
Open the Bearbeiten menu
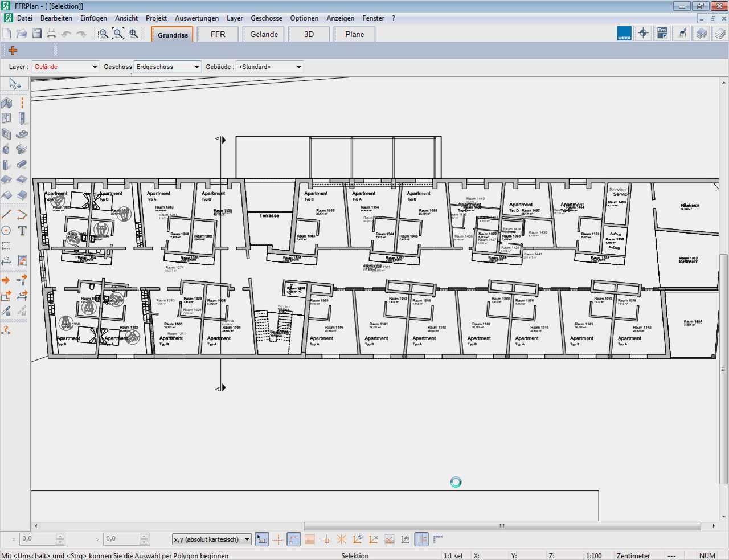[56, 18]
